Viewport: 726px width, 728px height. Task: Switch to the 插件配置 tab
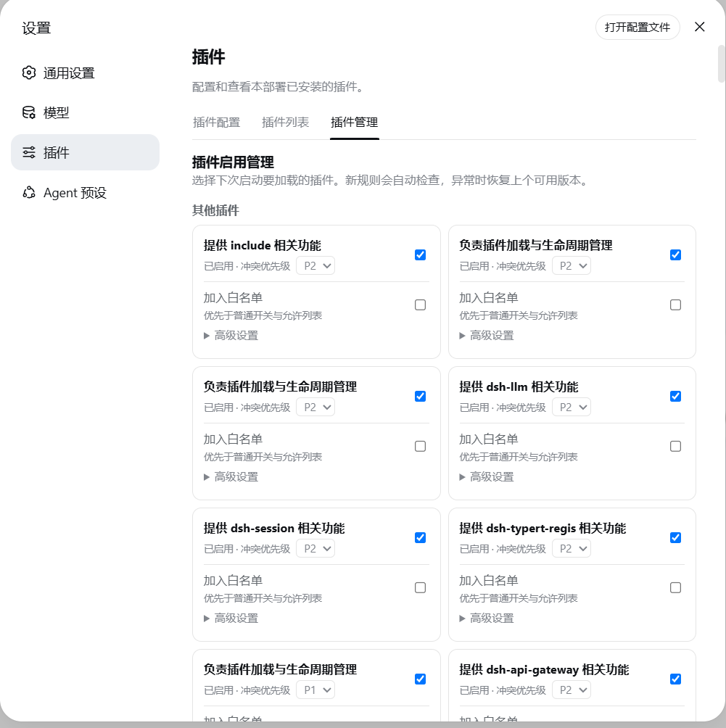point(216,123)
